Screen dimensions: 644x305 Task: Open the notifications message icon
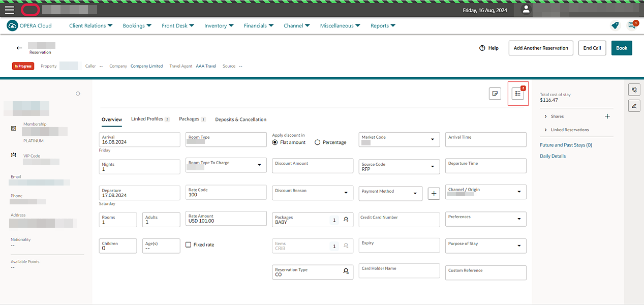tap(632, 25)
